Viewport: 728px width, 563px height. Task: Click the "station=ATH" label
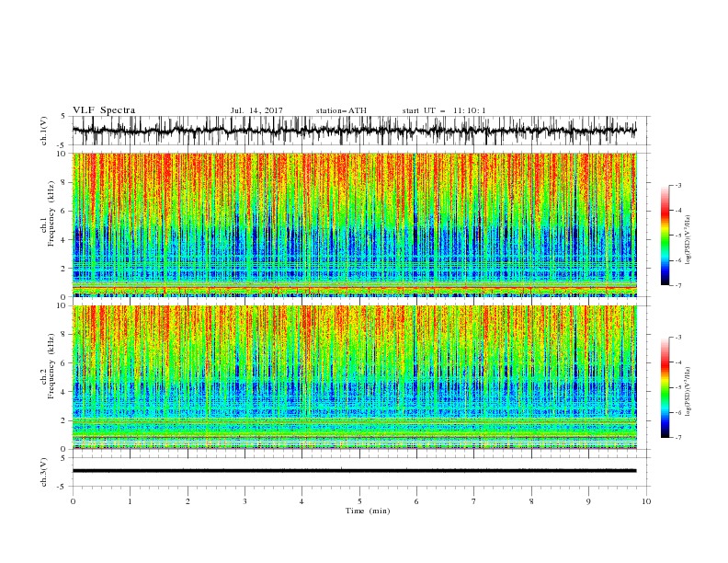pyautogui.click(x=341, y=110)
